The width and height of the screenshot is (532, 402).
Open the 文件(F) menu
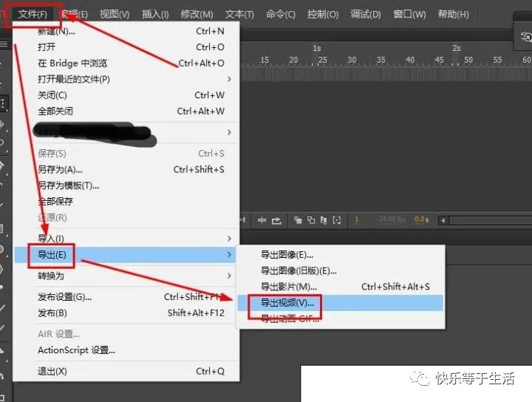click(x=33, y=14)
